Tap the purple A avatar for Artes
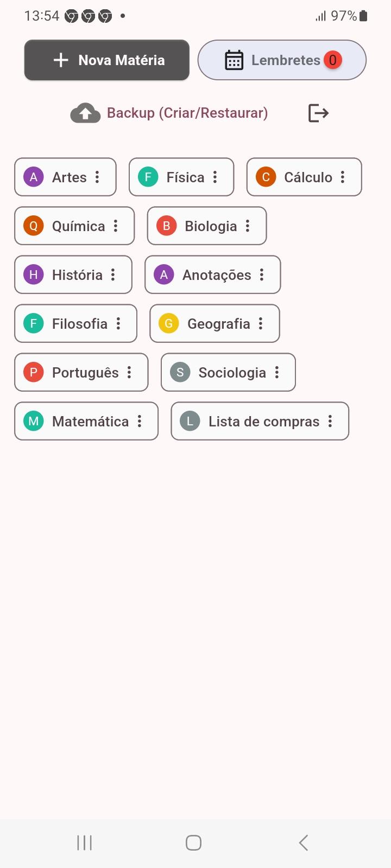 (34, 177)
